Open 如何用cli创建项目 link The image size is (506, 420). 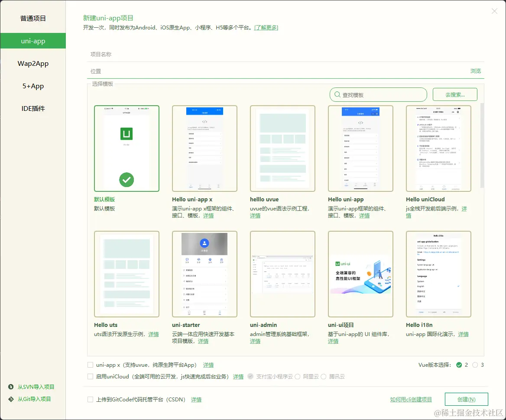point(411,399)
